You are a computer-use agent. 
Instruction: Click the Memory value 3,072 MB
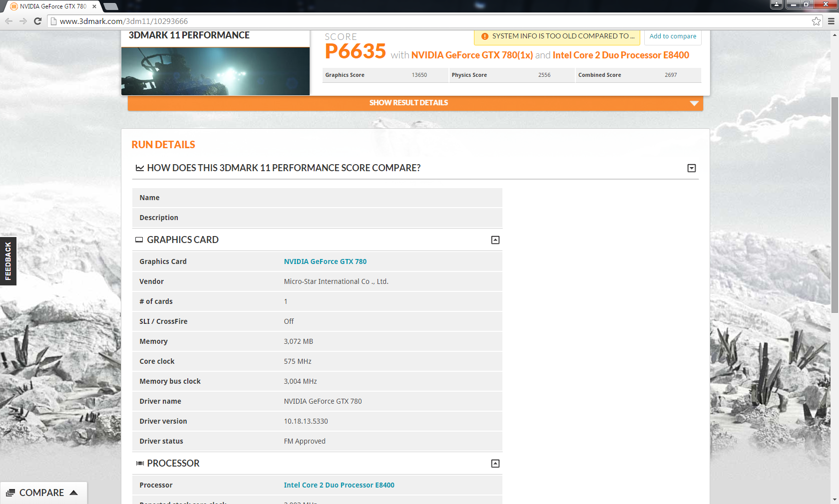pos(299,341)
